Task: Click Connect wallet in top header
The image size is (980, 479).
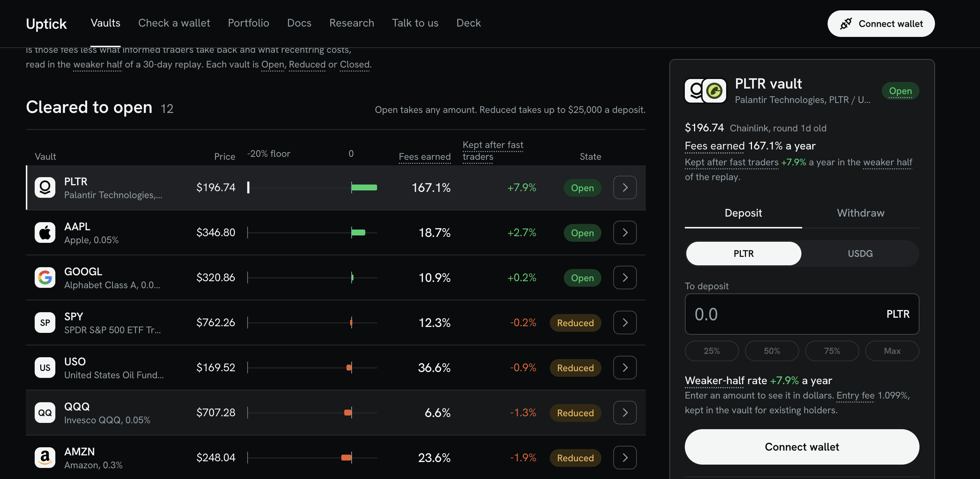Action: (x=881, y=24)
